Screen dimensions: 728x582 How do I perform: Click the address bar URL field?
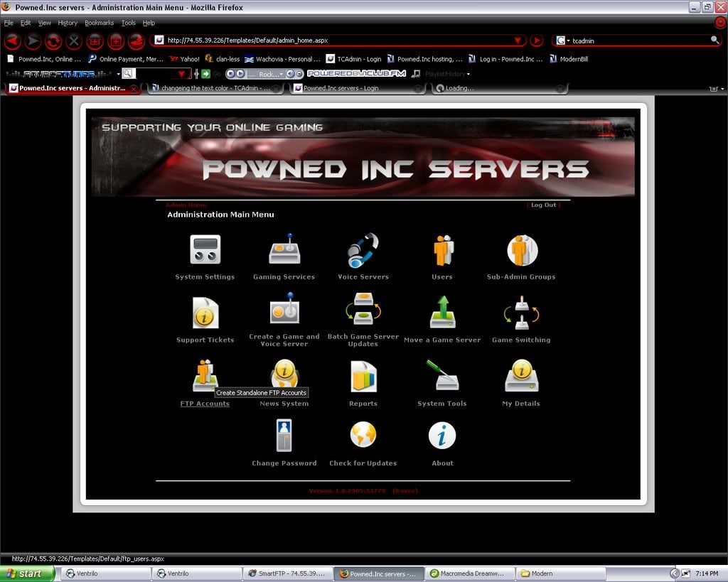coord(334,41)
